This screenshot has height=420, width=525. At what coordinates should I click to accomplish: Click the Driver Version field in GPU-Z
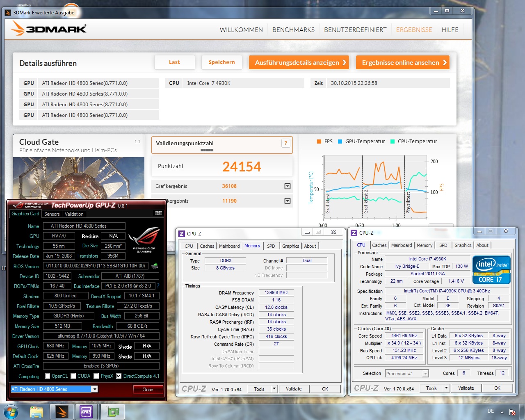pos(101,336)
